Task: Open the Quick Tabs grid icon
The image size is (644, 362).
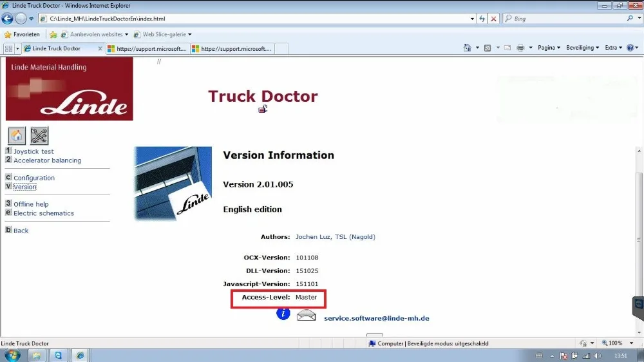Action: [x=8, y=48]
